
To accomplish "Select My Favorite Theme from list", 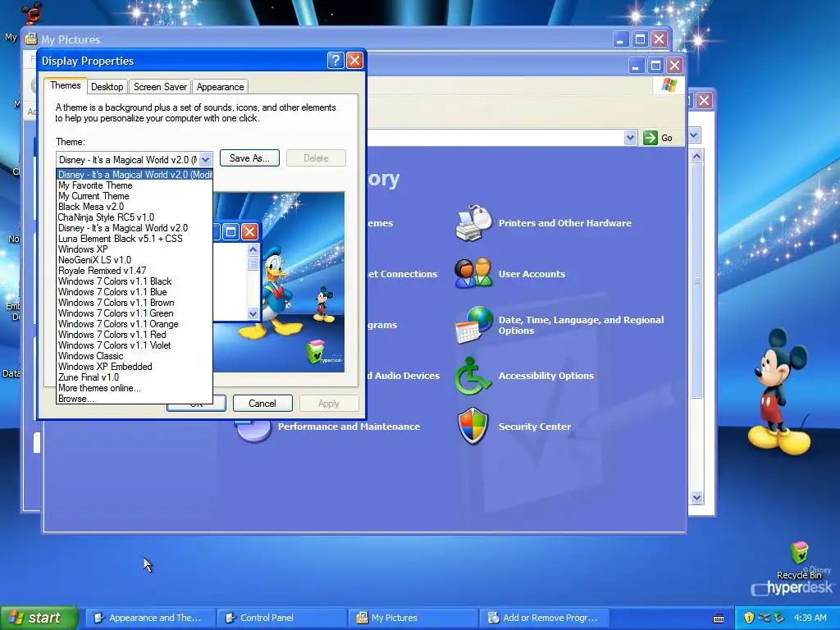I will [135, 185].
